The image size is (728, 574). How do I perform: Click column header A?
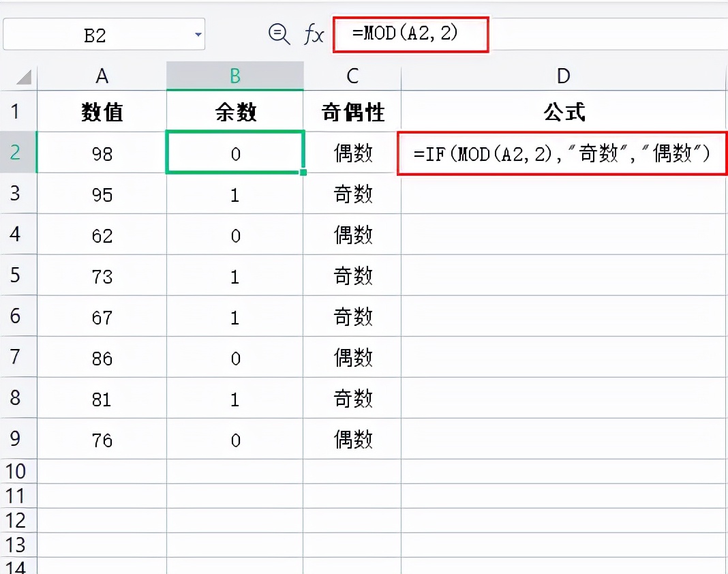pyautogui.click(x=101, y=76)
